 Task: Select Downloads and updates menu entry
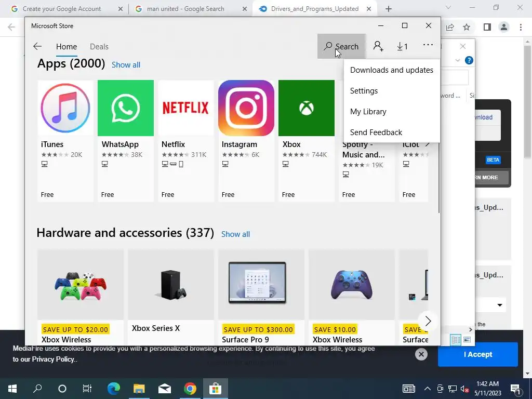coord(392,70)
